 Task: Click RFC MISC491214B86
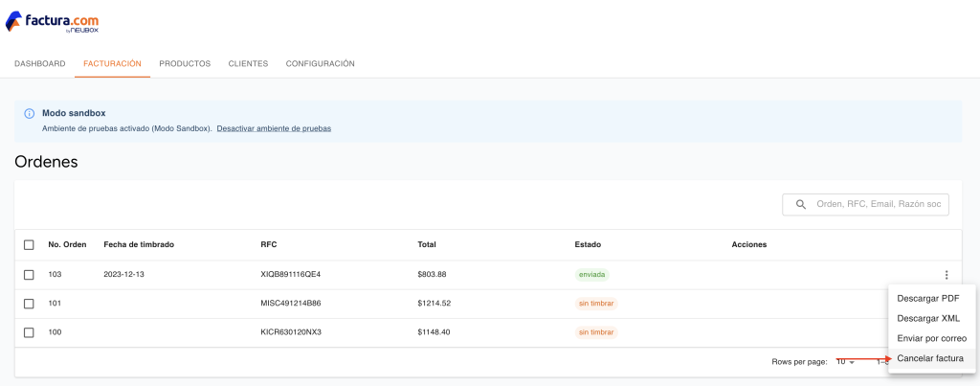pos(291,304)
